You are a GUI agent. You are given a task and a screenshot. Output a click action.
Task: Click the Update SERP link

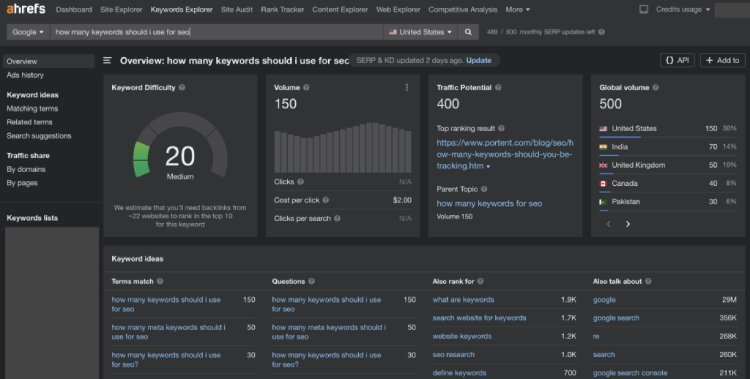click(478, 60)
